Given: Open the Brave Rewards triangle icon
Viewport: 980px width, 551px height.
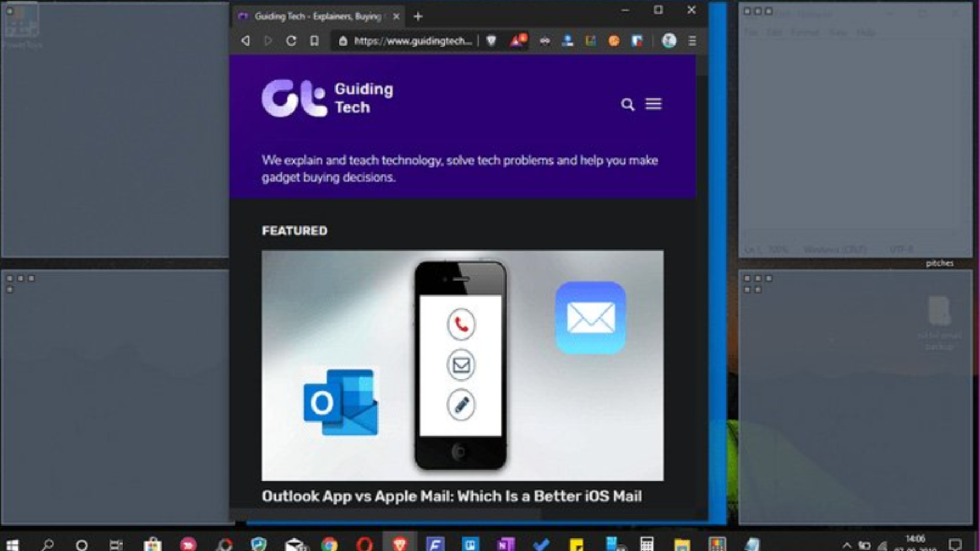Looking at the screenshot, I should tap(517, 41).
